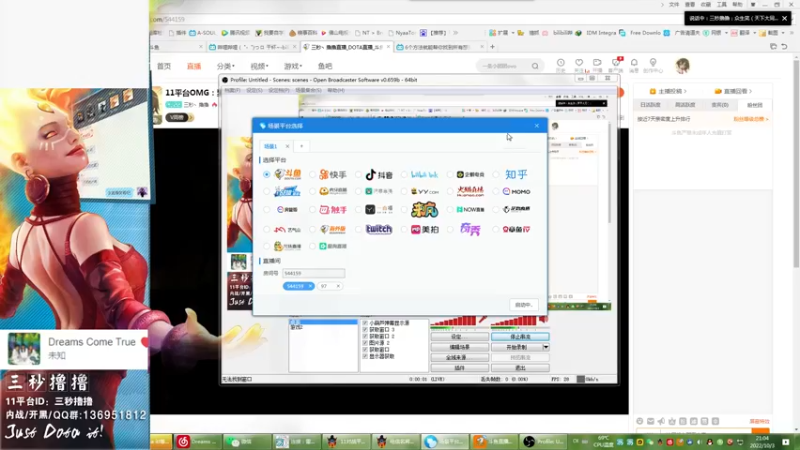The width and height of the screenshot is (800, 450).
Task: Click the Douyu search magnifier icon
Action: 535,66
